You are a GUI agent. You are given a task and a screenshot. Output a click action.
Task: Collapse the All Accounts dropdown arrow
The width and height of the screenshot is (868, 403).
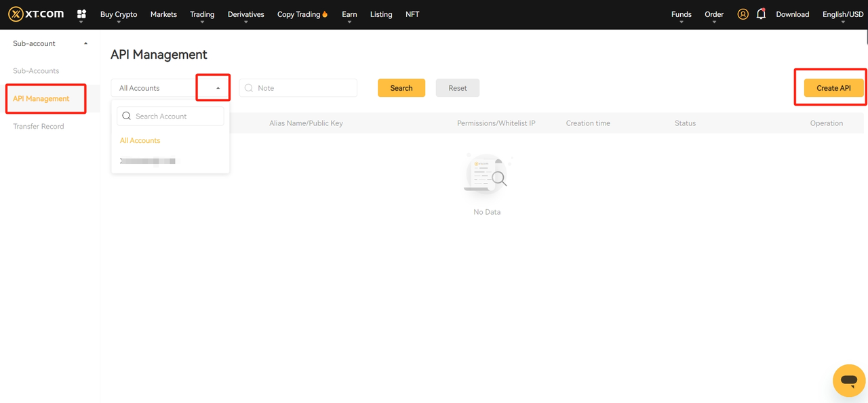pyautogui.click(x=218, y=88)
